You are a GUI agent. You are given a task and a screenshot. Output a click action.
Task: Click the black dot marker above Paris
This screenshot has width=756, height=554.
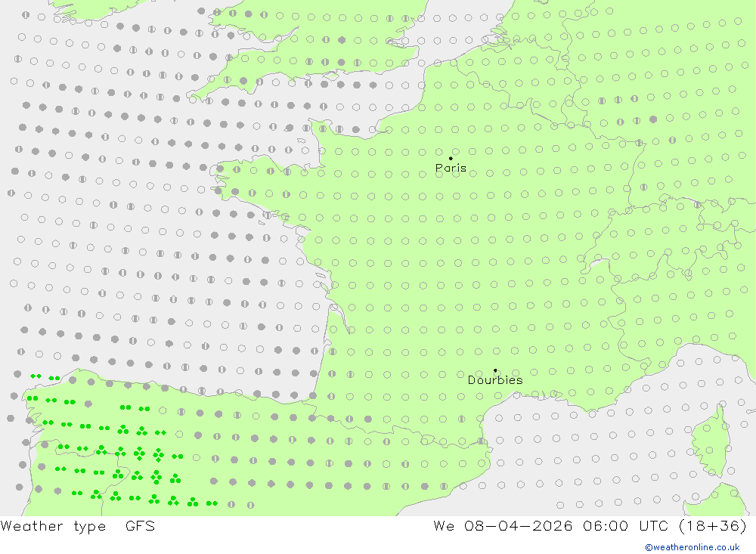(x=451, y=158)
